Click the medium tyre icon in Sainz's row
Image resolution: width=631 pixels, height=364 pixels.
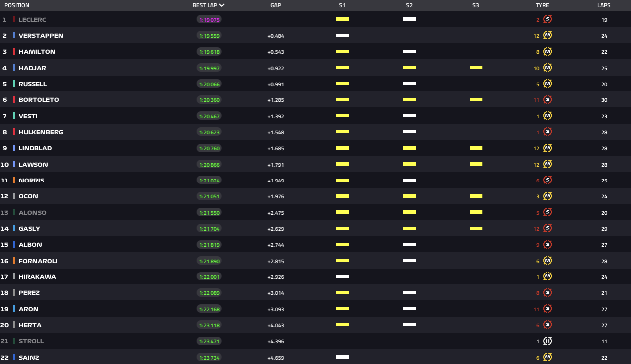click(548, 357)
